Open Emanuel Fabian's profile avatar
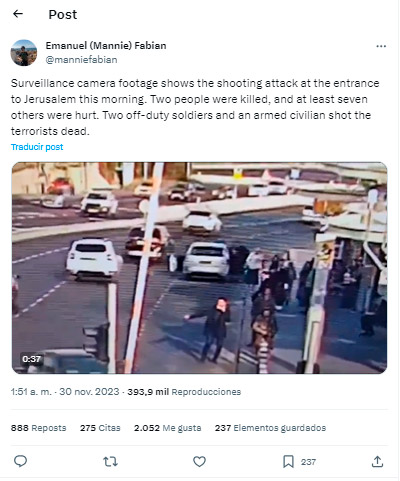The image size is (400, 481). tap(24, 53)
